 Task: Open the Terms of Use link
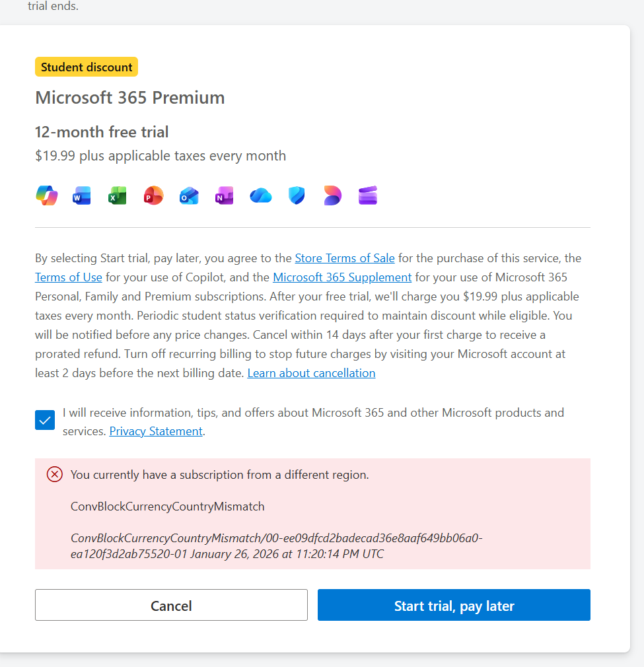pyautogui.click(x=69, y=277)
